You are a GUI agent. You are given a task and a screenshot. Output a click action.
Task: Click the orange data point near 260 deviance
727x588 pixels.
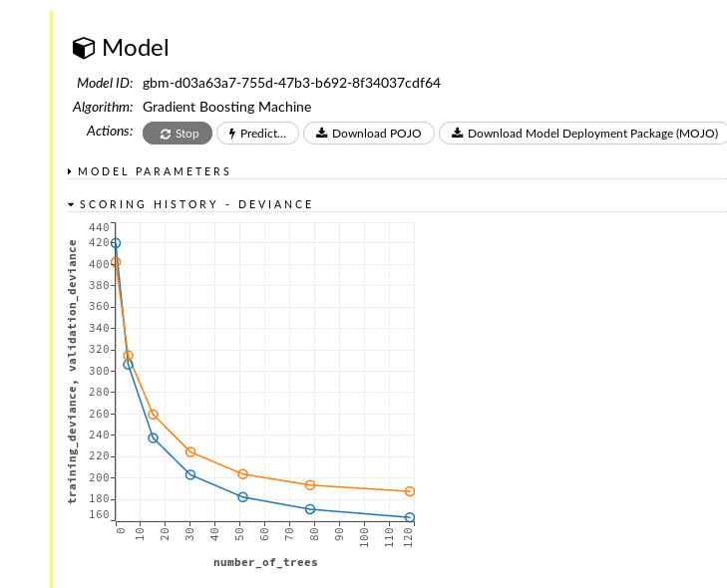point(153,415)
